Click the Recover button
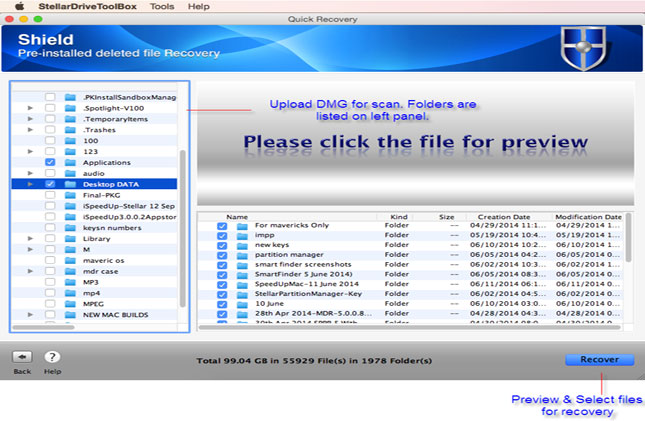645x421 pixels. tap(599, 359)
